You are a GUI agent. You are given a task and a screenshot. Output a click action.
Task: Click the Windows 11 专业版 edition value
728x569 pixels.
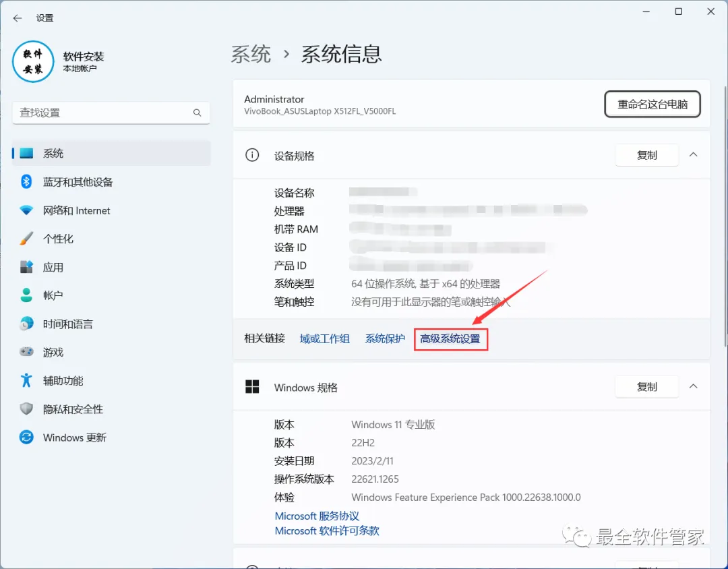click(393, 425)
